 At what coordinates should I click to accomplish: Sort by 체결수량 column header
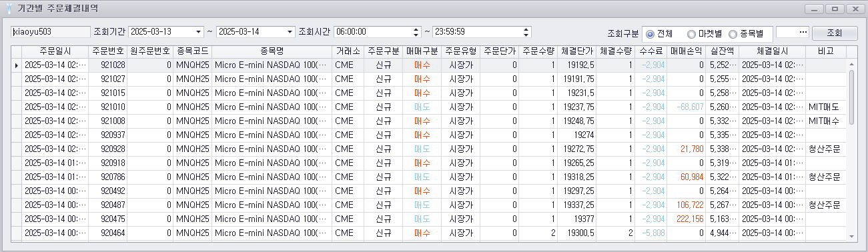(x=616, y=51)
